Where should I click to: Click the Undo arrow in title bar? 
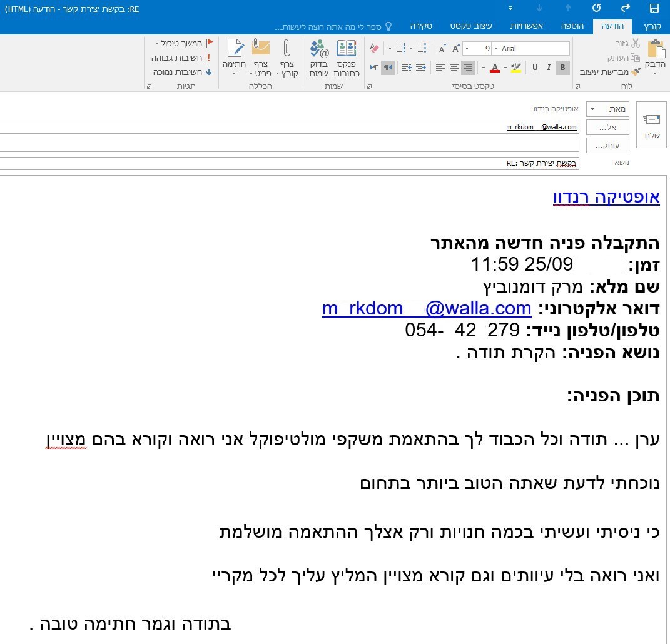[x=626, y=8]
